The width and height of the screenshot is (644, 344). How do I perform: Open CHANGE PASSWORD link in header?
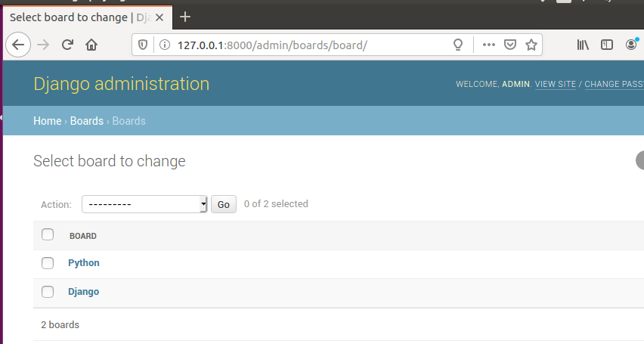(x=614, y=84)
